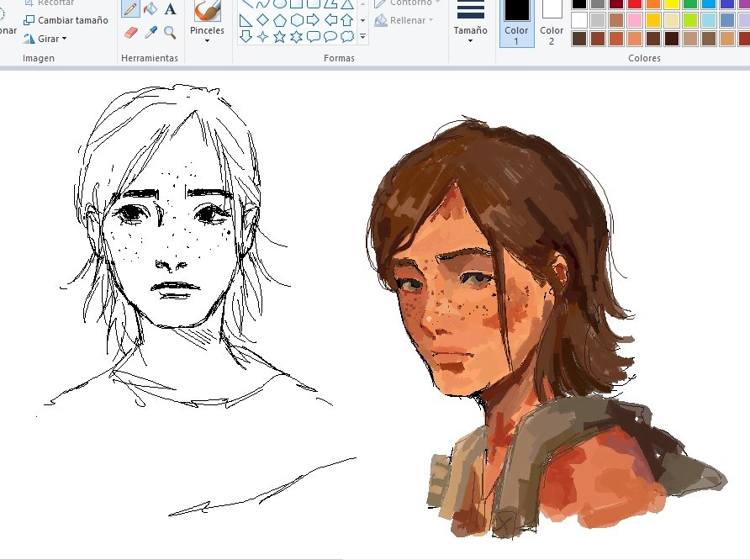Image resolution: width=750 pixels, height=560 pixels.
Task: Choose the left arrow shape
Action: [330, 20]
